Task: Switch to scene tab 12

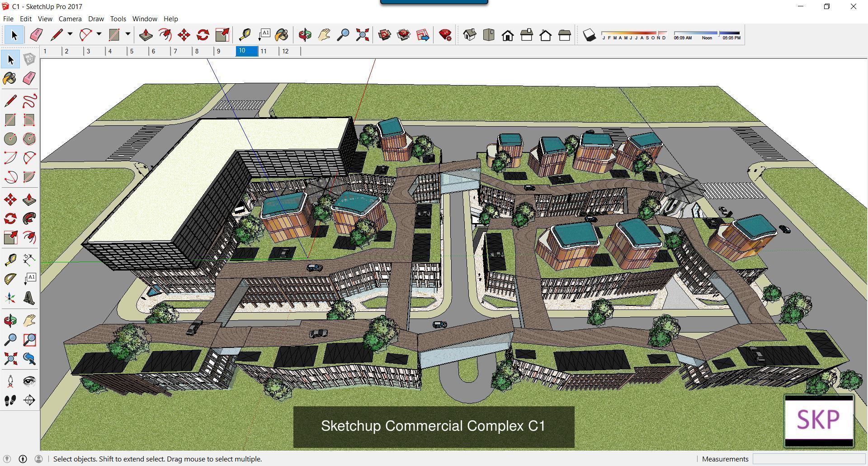Action: [x=291, y=51]
